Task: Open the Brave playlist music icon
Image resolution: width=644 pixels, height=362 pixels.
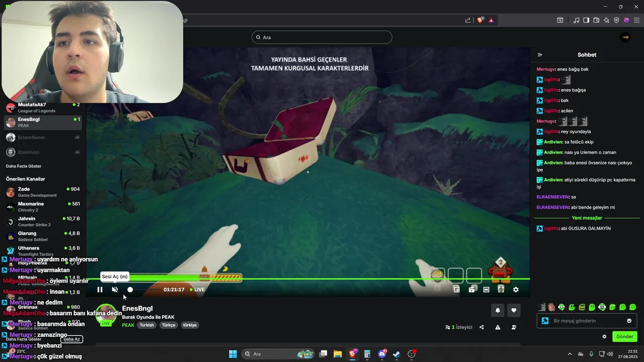Action: [576, 20]
